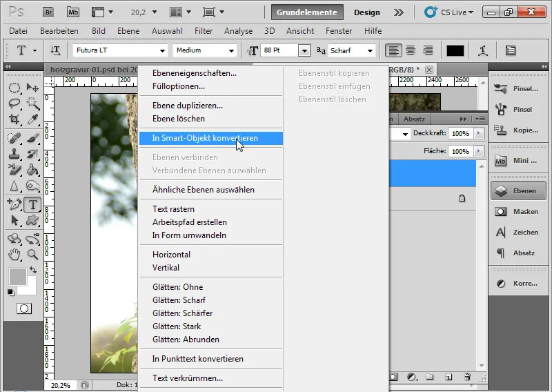Select the Clone Stamp tool
The width and height of the screenshot is (552, 392).
click(14, 154)
